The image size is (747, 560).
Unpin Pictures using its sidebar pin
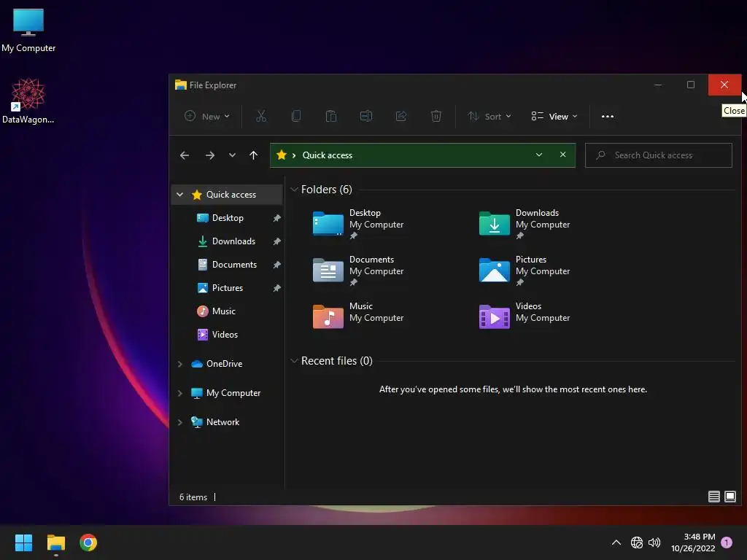(x=276, y=288)
